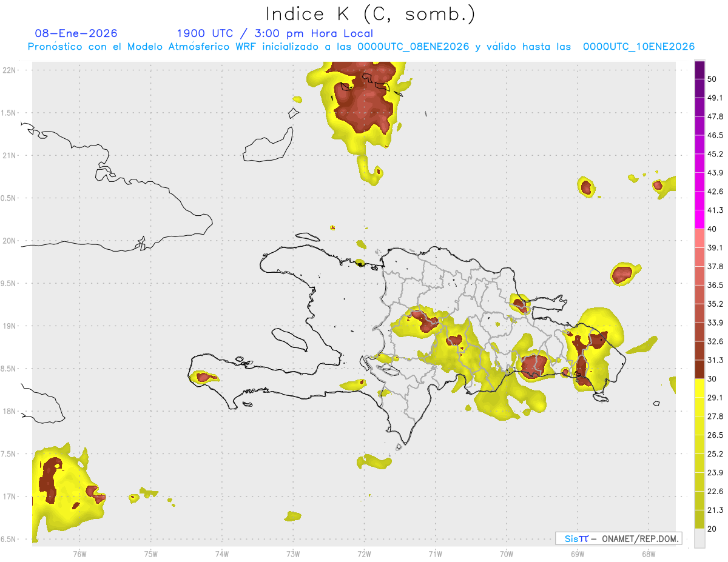Screen dimensions: 728x562
Task: Click the light gray colorbar segment below 20
Action: pyautogui.click(x=700, y=538)
